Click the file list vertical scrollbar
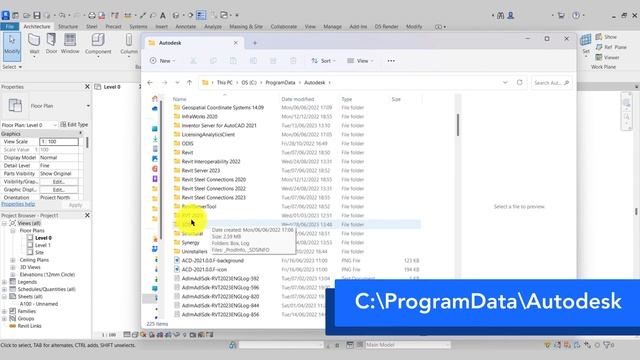 pyautogui.click(x=458, y=124)
